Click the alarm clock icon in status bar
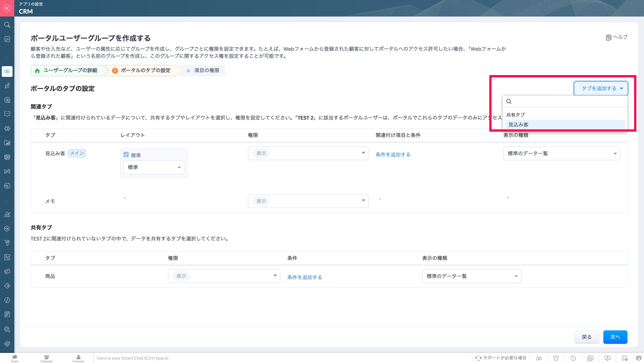 (556, 358)
